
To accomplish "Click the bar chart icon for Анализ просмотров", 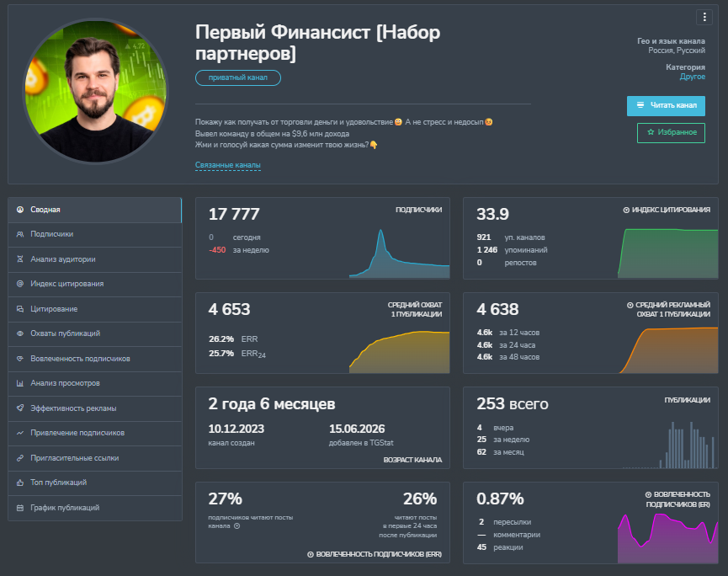I will click(20, 383).
